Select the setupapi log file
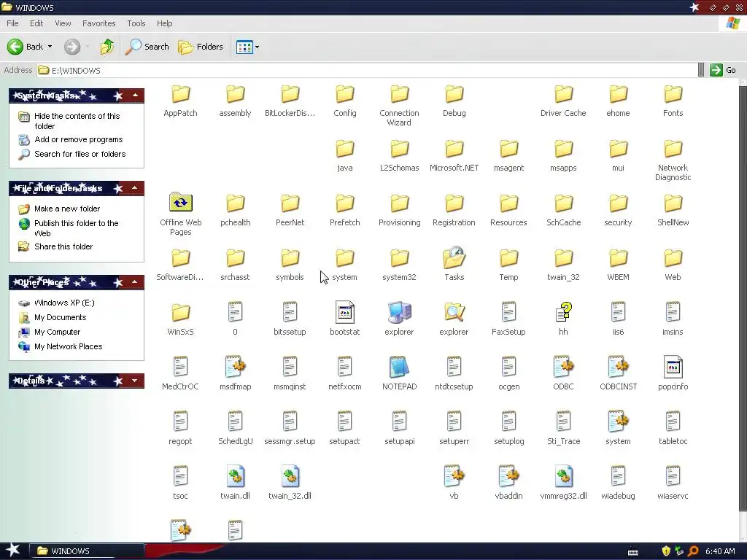 coord(399,422)
